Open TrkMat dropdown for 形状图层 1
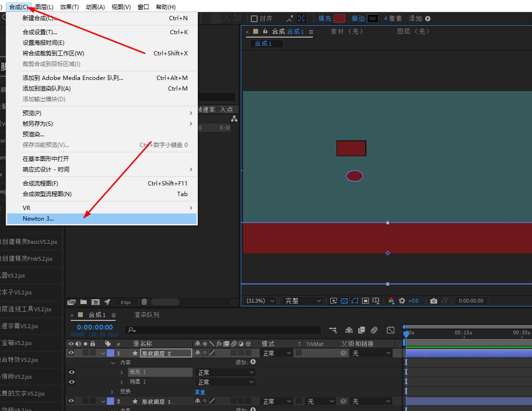The height and width of the screenshot is (411, 532). click(320, 401)
